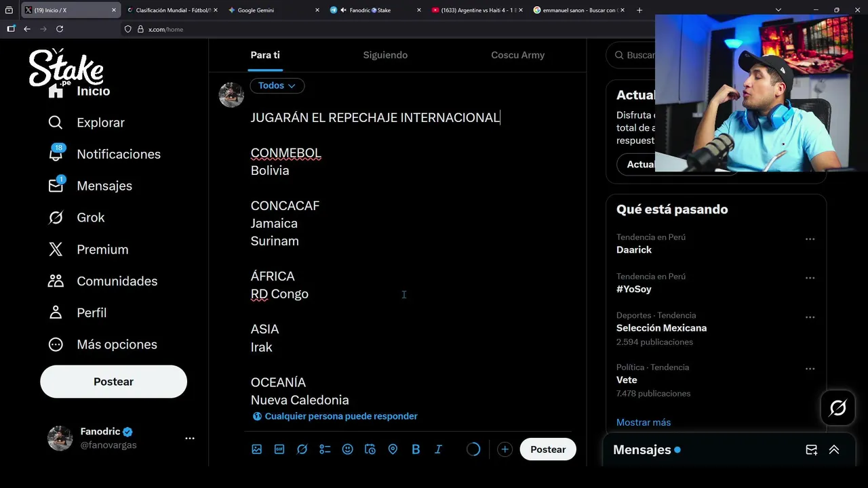The width and height of the screenshot is (868, 488).
Task: Switch to Argentine vs Haiti browser tab
Action: point(476,10)
